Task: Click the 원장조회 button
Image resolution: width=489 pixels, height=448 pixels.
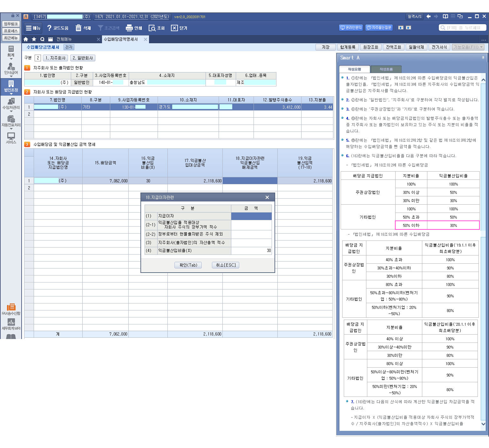Action: tap(370, 47)
